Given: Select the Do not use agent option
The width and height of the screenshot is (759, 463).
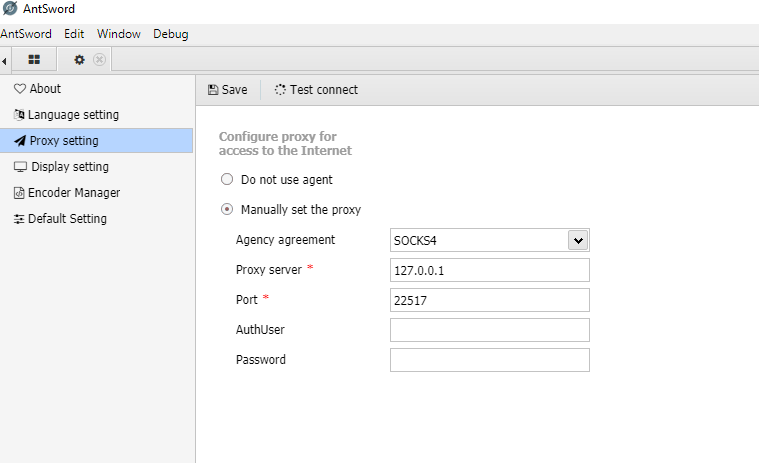Looking at the screenshot, I should [227, 180].
